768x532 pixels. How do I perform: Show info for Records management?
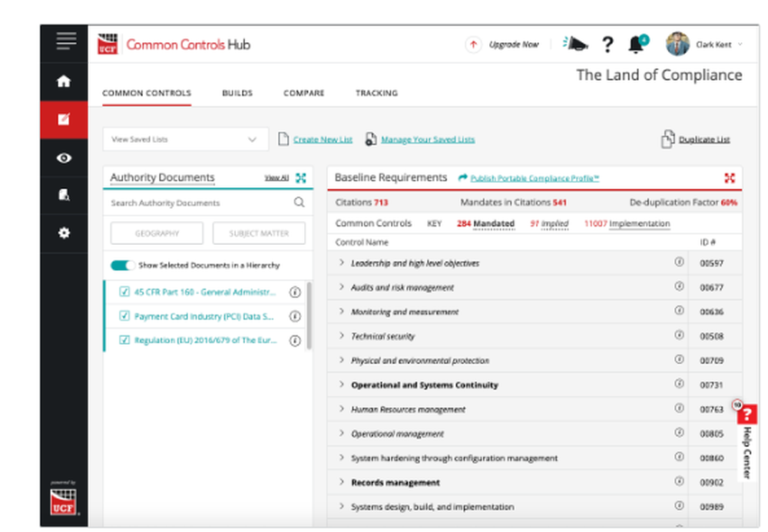pos(679,481)
